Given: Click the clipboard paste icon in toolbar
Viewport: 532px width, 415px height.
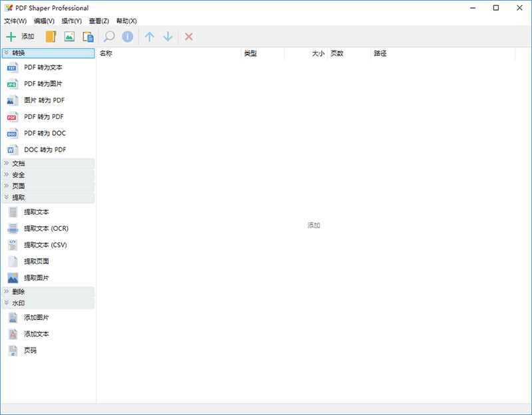Looking at the screenshot, I should point(88,37).
